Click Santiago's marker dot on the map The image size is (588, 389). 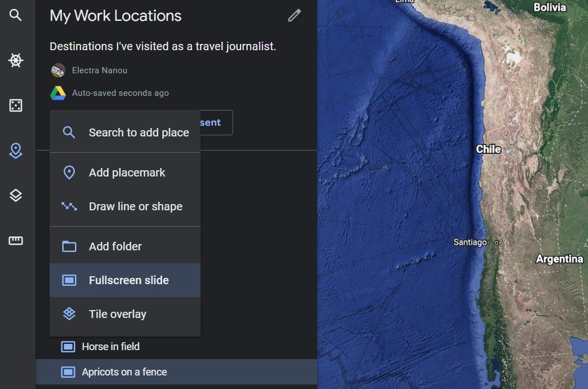click(496, 242)
